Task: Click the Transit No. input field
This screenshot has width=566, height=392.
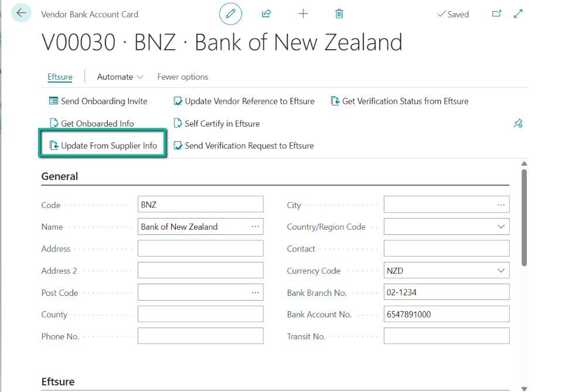Action: (x=446, y=336)
